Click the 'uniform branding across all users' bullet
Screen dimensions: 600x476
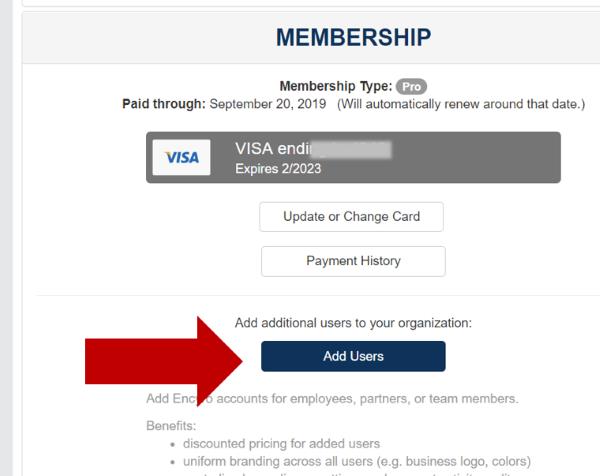click(x=342, y=461)
